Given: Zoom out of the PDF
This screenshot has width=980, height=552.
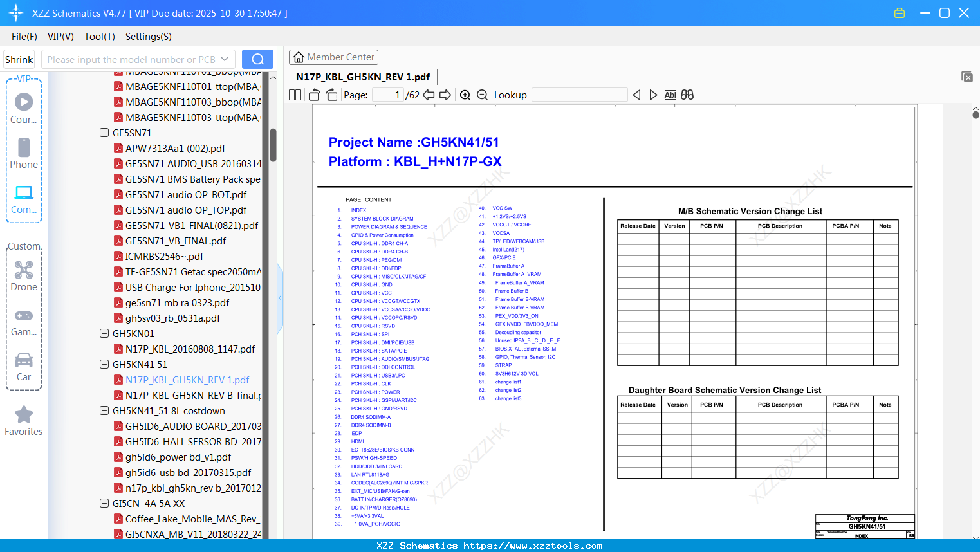Looking at the screenshot, I should [x=482, y=95].
